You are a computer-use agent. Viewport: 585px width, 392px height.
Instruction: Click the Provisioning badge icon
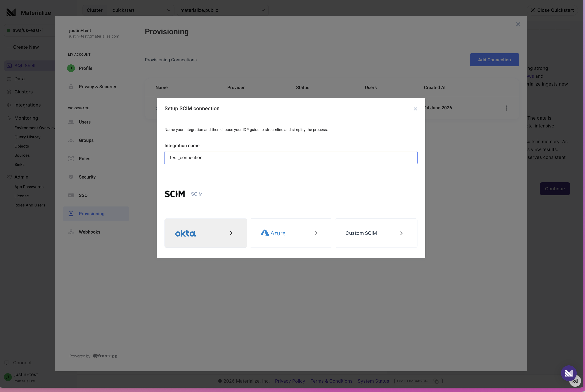click(71, 213)
